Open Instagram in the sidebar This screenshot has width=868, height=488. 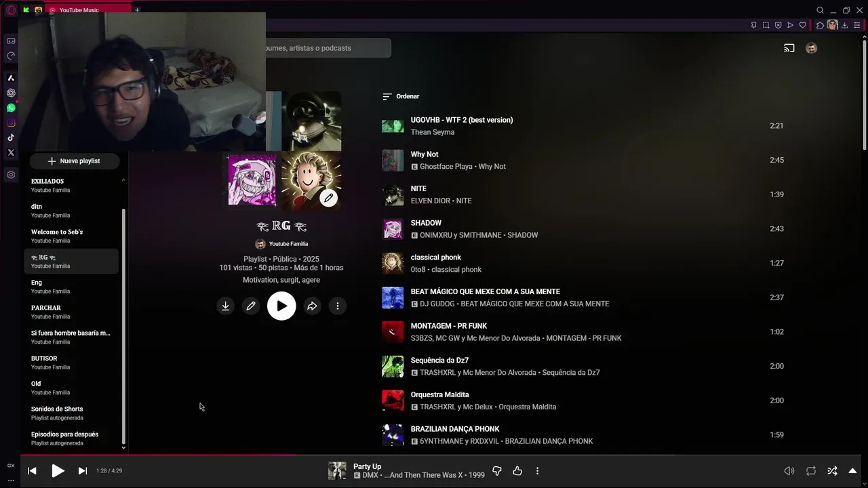coord(11,123)
